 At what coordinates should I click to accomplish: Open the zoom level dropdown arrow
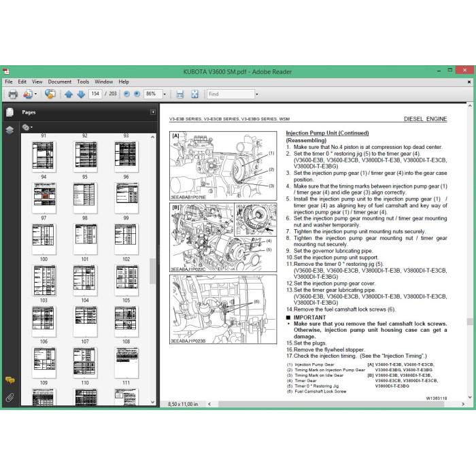pos(165,94)
